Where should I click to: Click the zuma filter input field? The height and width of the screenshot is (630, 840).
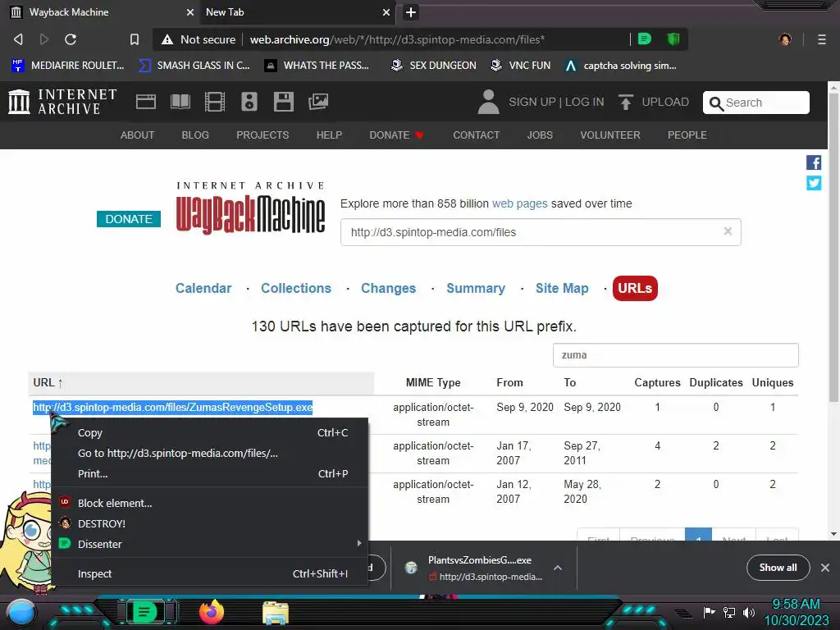676,354
